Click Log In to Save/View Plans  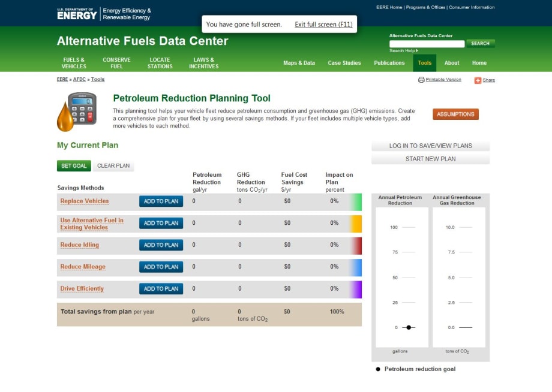[x=431, y=146]
